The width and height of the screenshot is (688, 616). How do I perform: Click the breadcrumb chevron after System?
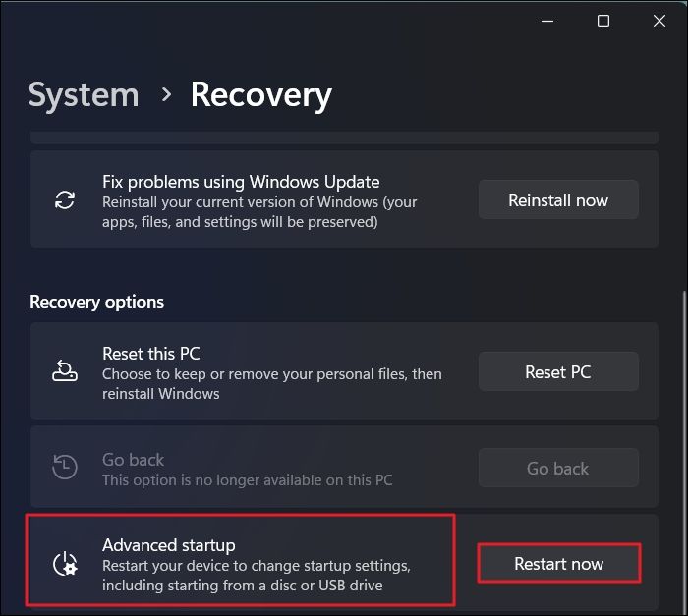[x=166, y=95]
